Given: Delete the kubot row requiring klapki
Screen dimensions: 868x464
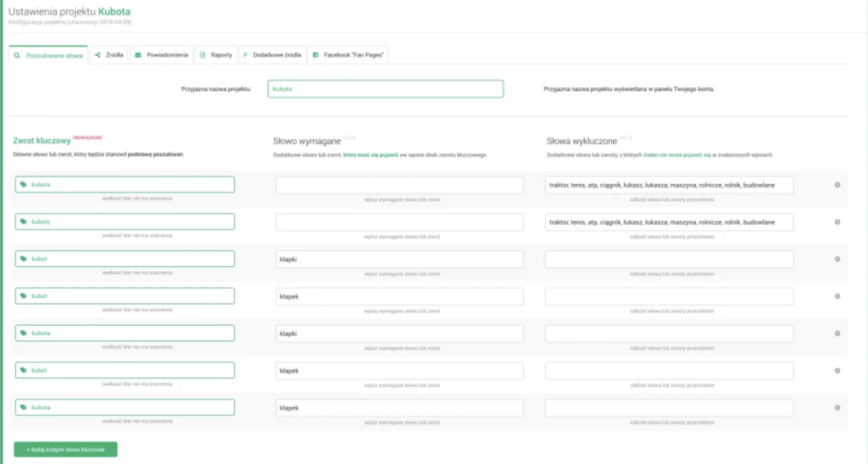Looking at the screenshot, I should tap(837, 259).
